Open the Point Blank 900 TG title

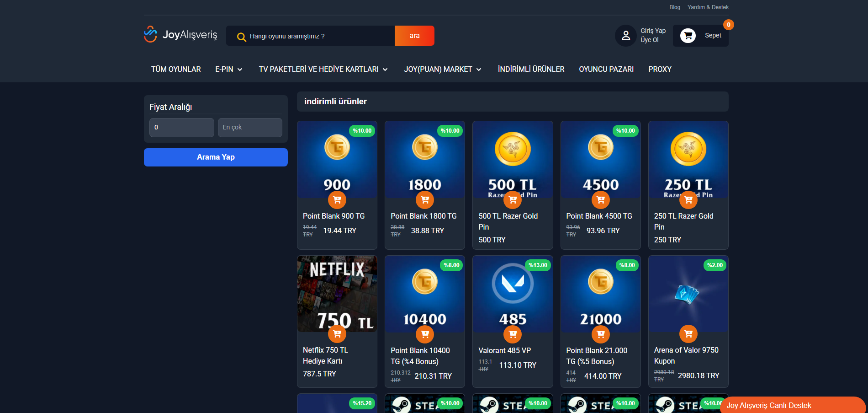[334, 216]
